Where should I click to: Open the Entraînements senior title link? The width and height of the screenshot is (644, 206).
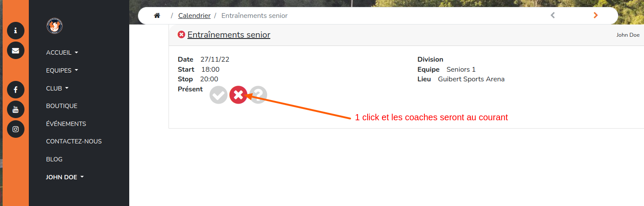click(x=229, y=35)
